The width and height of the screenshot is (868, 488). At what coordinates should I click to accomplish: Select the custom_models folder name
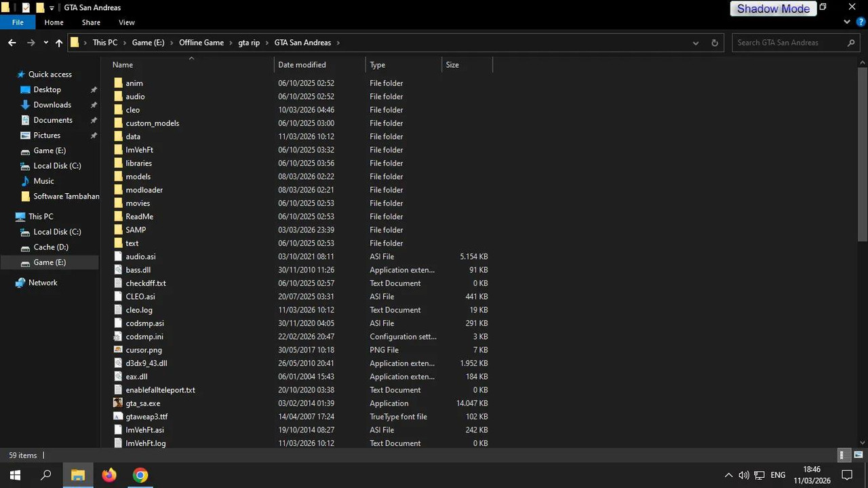153,123
